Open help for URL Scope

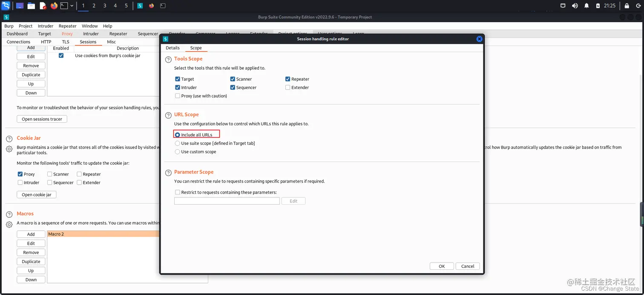168,116
